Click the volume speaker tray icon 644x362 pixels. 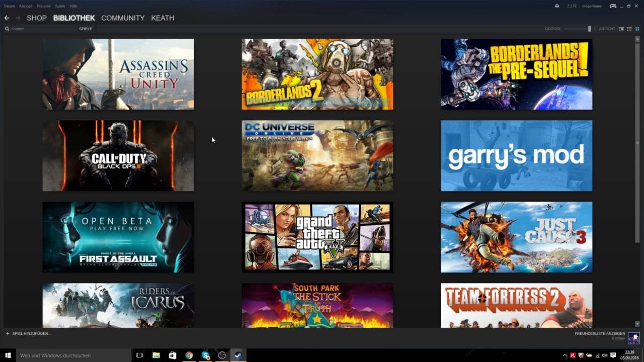[604, 355]
